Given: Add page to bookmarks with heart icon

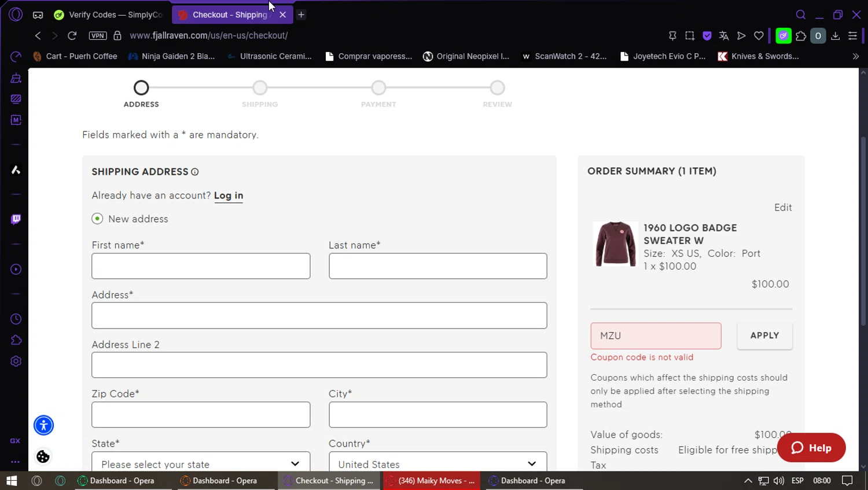Looking at the screenshot, I should tap(759, 36).
